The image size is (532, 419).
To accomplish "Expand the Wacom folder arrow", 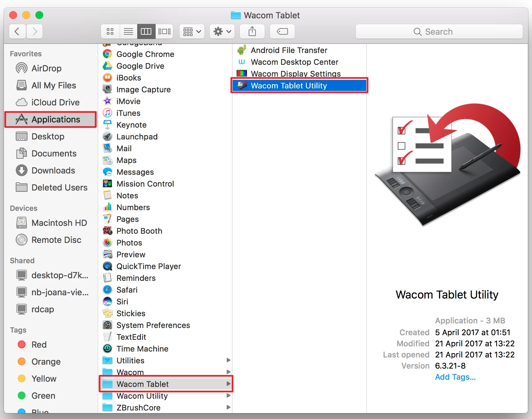I will [x=228, y=372].
